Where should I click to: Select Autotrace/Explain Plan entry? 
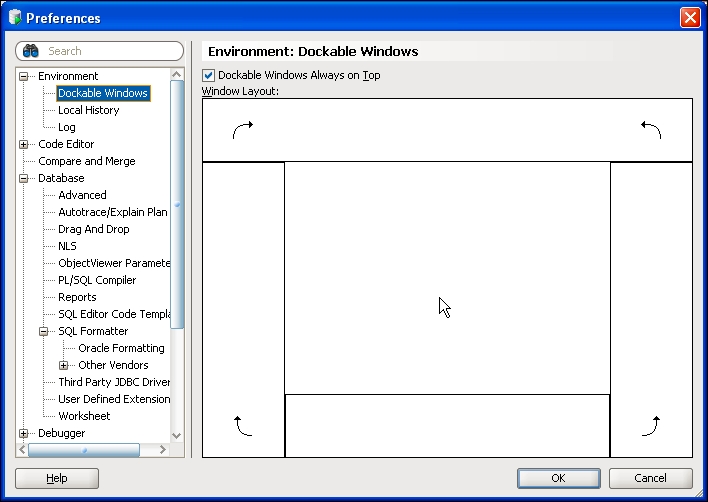[113, 212]
